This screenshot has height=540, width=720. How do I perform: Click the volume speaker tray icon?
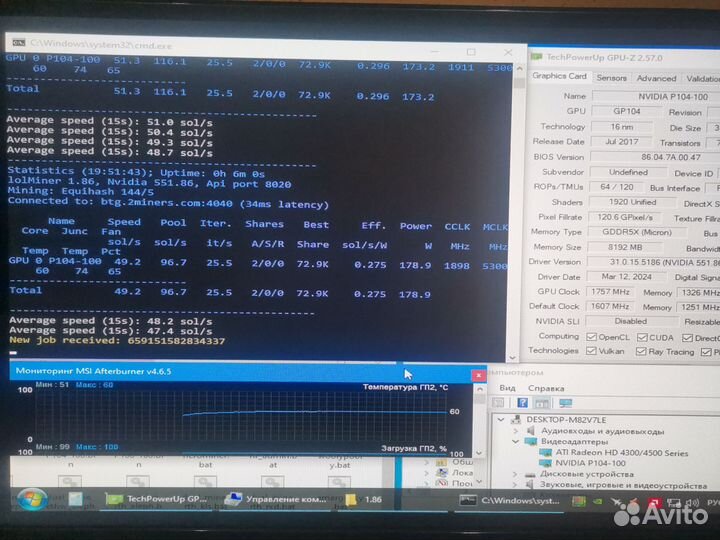click(691, 502)
